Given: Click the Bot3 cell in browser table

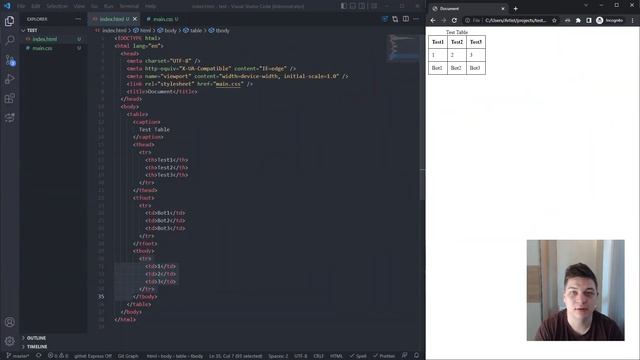Looking at the screenshot, I should click(475, 68).
